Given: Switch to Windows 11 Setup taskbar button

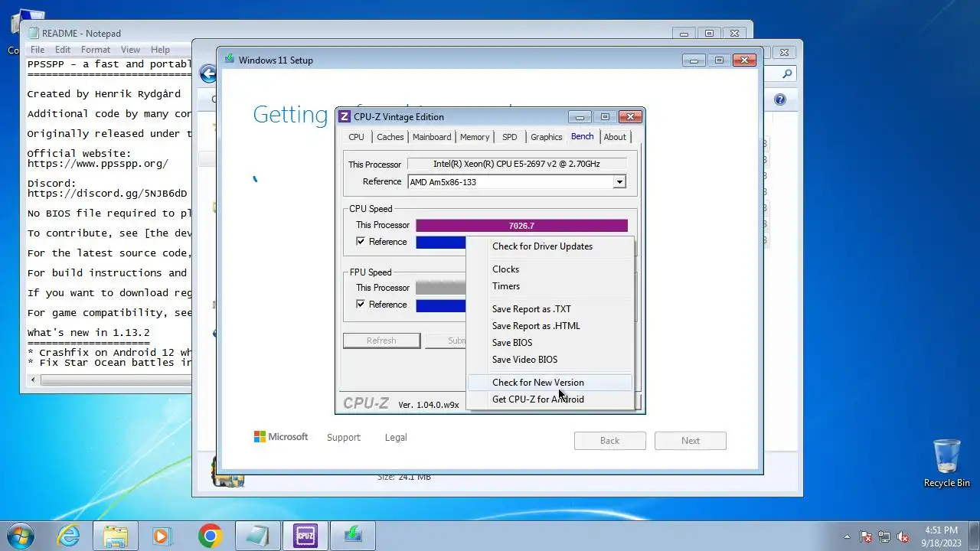Looking at the screenshot, I should pos(353,536).
